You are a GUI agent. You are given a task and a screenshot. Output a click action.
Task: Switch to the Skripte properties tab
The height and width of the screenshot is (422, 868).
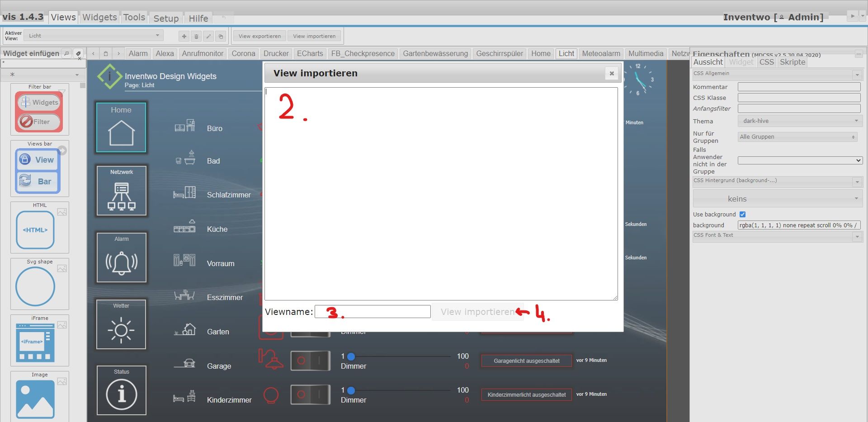click(793, 62)
